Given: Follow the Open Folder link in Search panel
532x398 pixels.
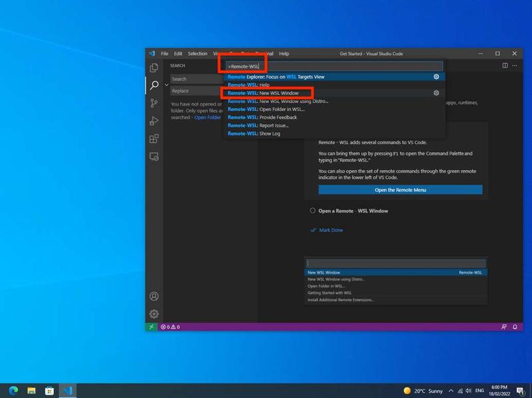Looking at the screenshot, I should pos(207,118).
